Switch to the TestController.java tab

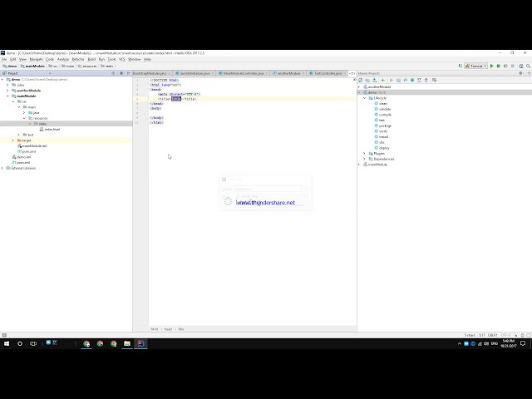coord(328,73)
